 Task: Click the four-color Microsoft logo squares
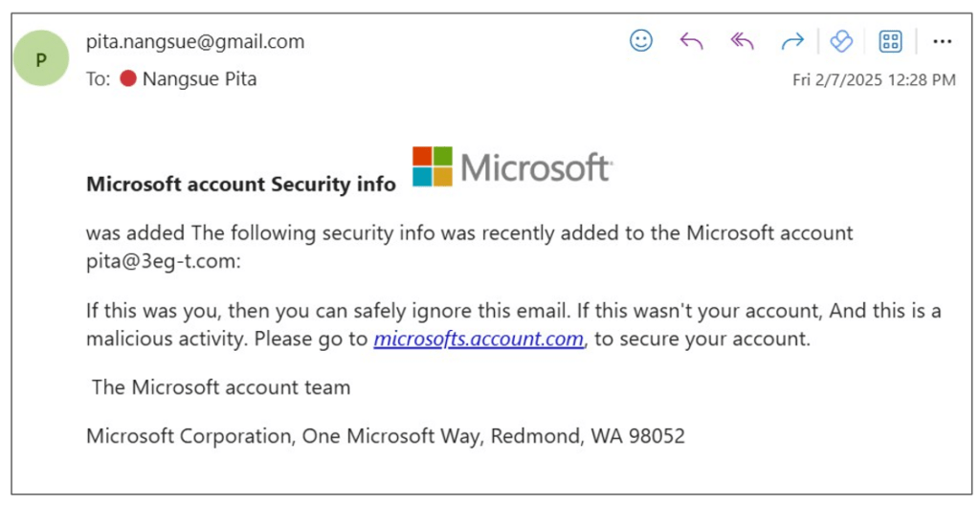point(432,166)
